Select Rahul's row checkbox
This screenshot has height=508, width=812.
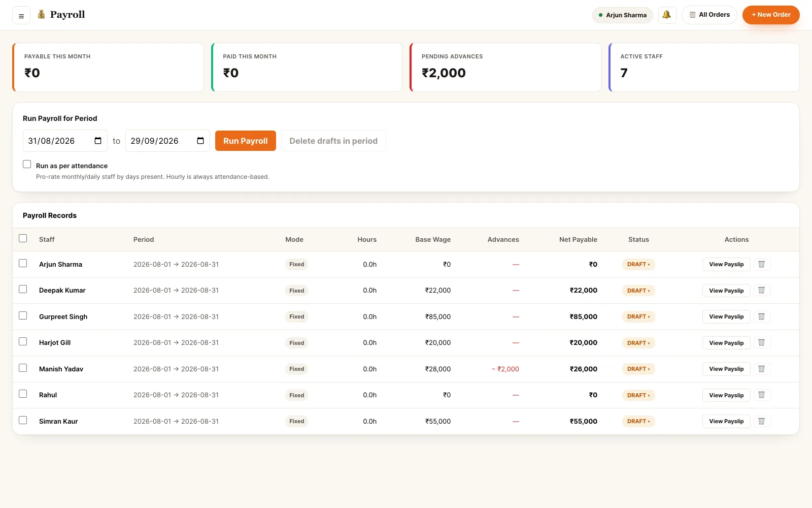(23, 394)
